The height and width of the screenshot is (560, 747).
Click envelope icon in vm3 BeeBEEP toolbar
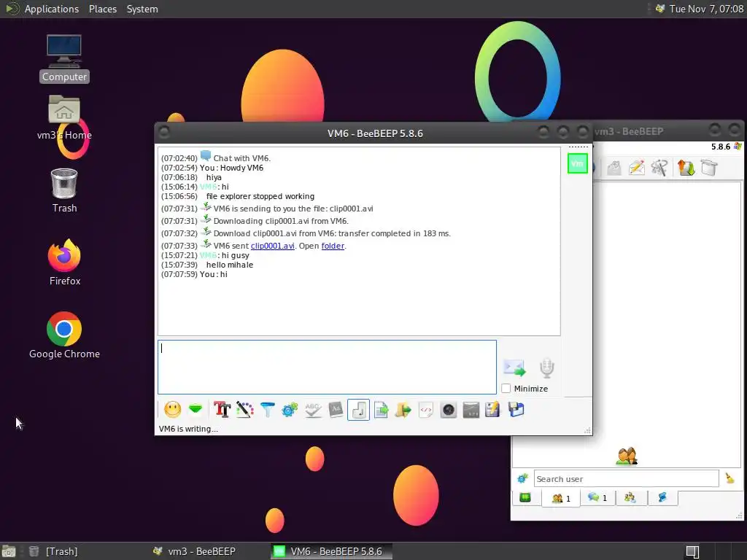(x=614, y=168)
